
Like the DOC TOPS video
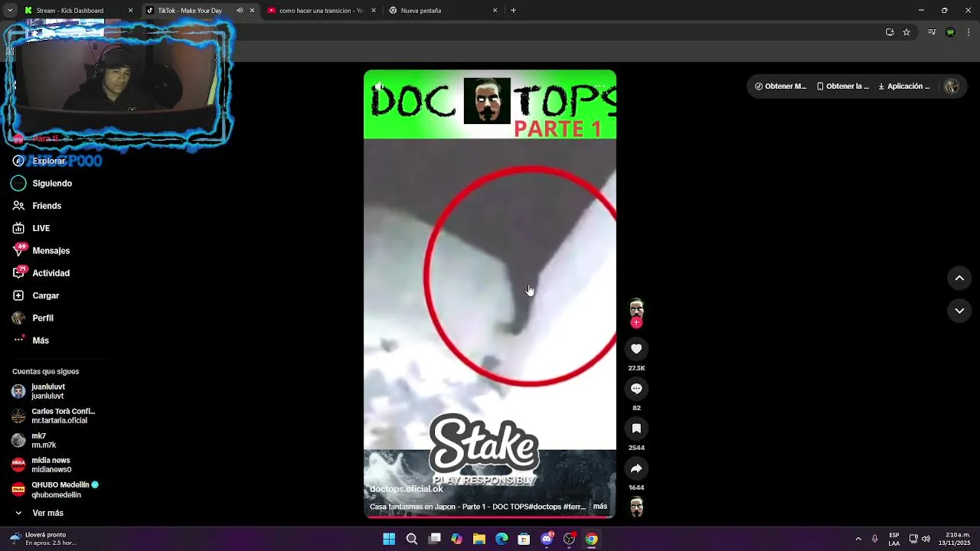pyautogui.click(x=636, y=349)
